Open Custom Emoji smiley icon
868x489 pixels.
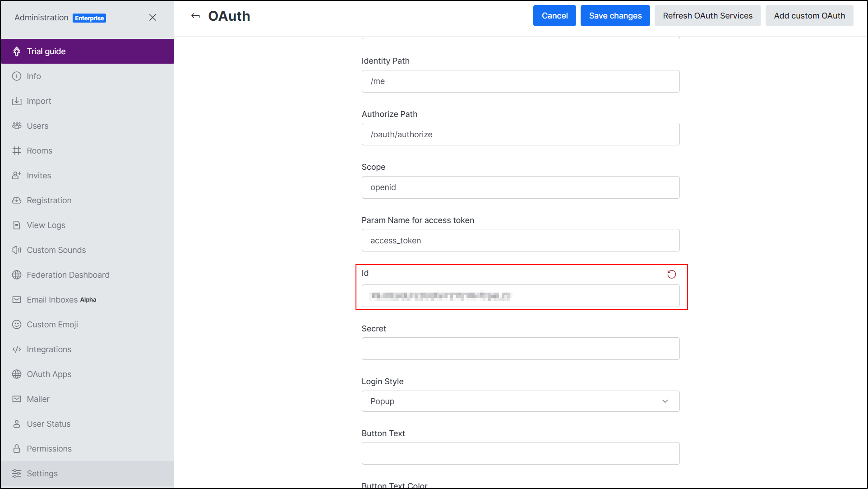click(x=17, y=325)
